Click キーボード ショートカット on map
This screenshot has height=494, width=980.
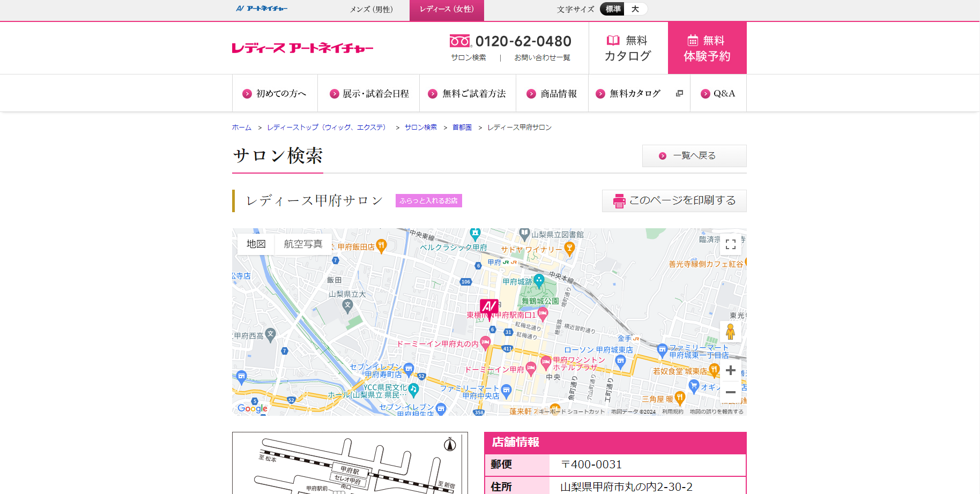pos(571,411)
